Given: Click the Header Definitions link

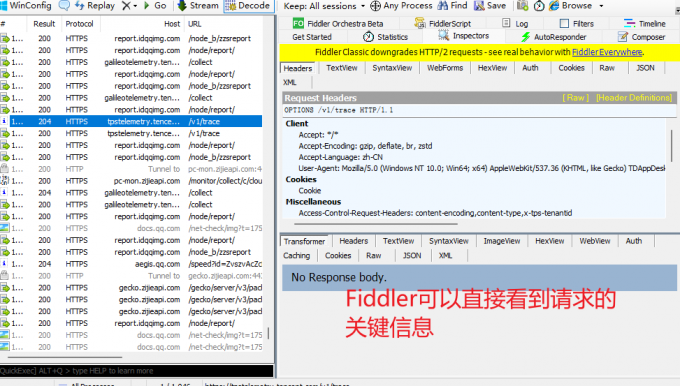Looking at the screenshot, I should pos(634,98).
